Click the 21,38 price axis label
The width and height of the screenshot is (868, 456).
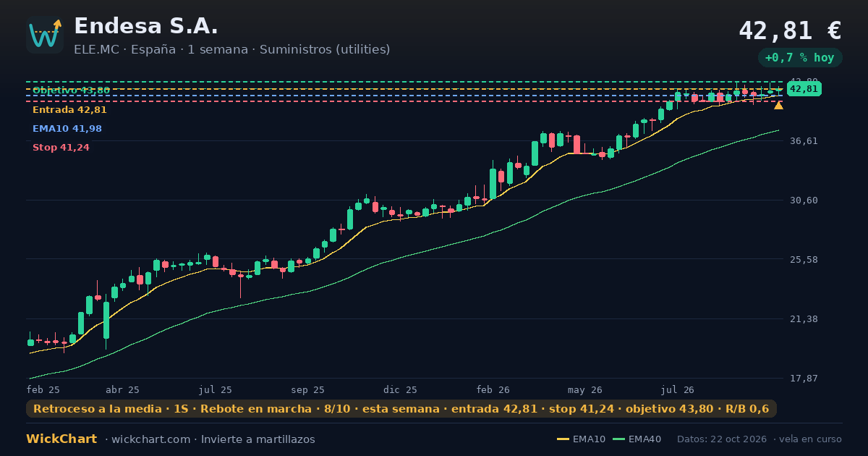[x=804, y=319]
